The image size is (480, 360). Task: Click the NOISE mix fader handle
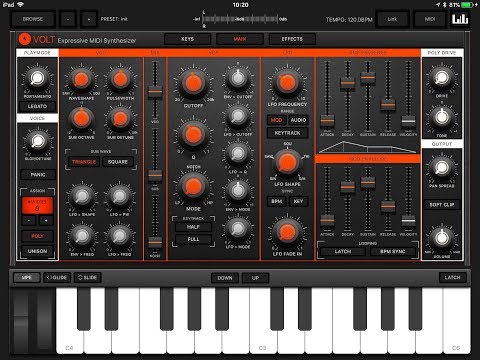coord(155,242)
